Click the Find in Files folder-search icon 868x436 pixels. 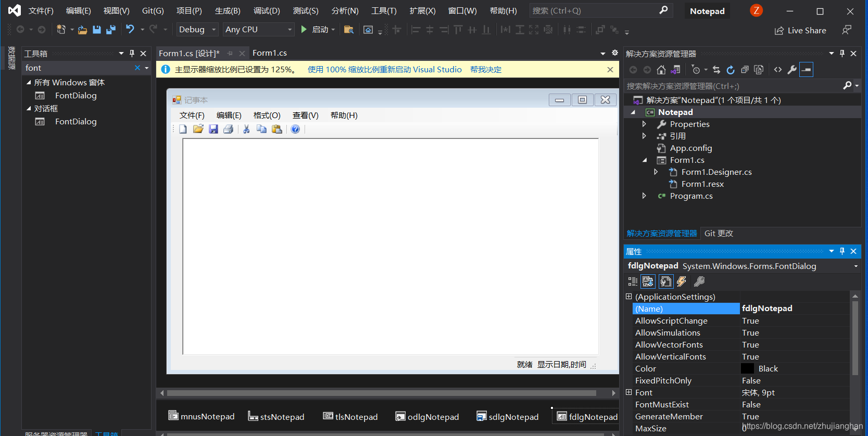point(349,30)
